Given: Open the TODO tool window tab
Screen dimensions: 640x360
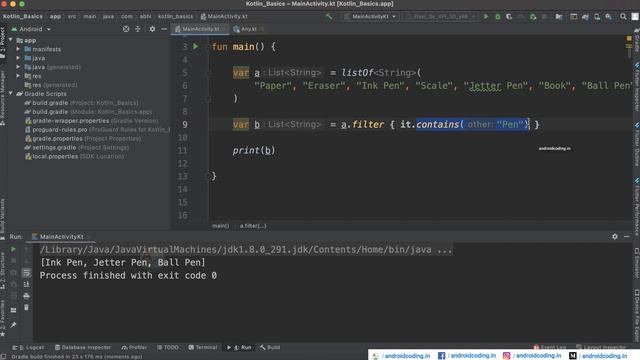Looking at the screenshot, I should click(x=168, y=347).
